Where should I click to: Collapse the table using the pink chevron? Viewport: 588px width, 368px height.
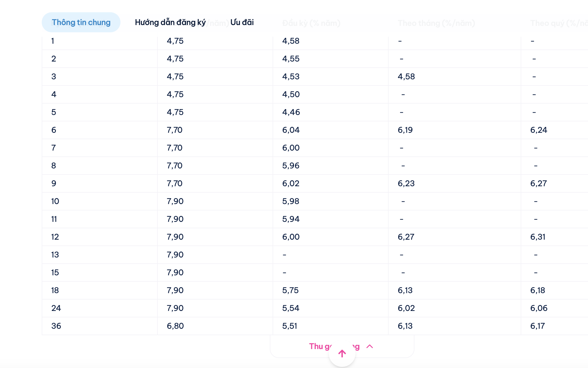[x=370, y=347]
